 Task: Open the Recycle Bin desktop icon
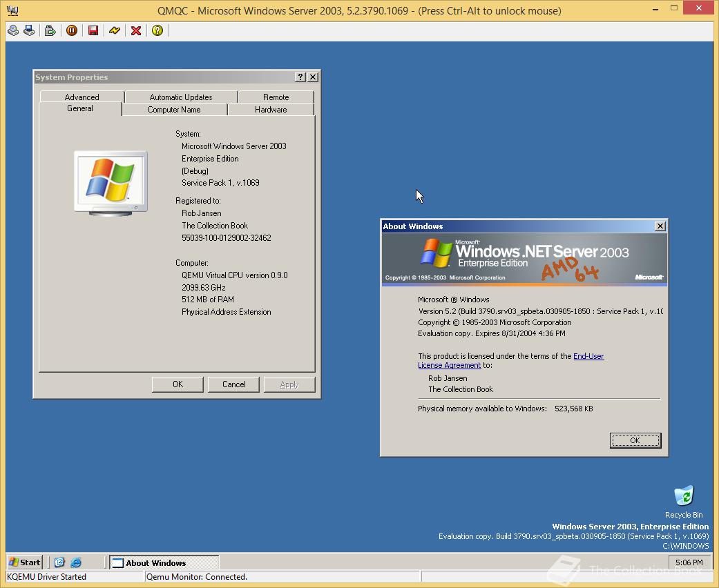684,502
